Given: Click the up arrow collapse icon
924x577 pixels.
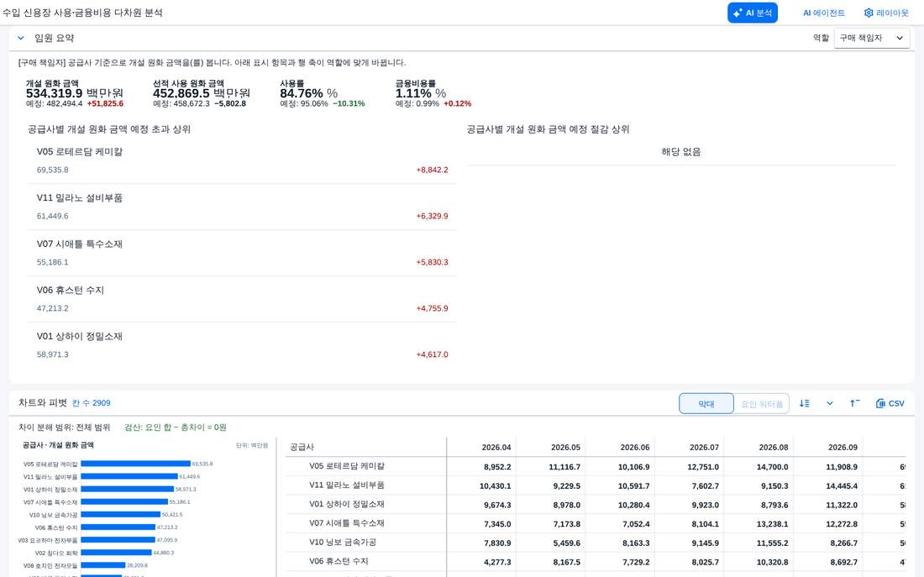Looking at the screenshot, I should tap(854, 403).
